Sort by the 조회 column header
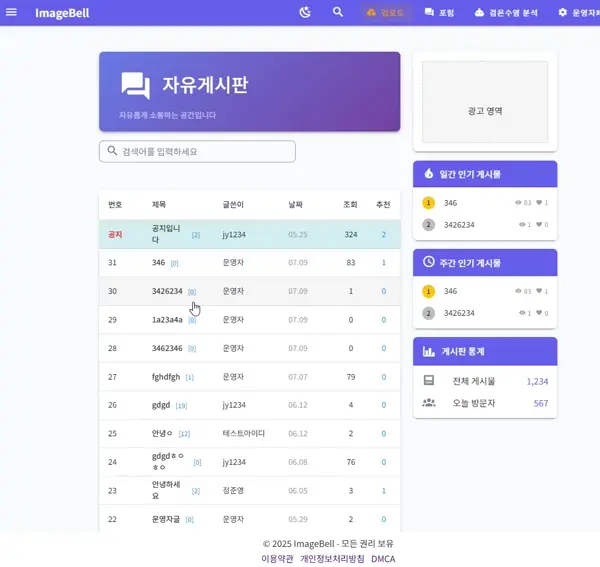600x567 pixels. tap(350, 204)
